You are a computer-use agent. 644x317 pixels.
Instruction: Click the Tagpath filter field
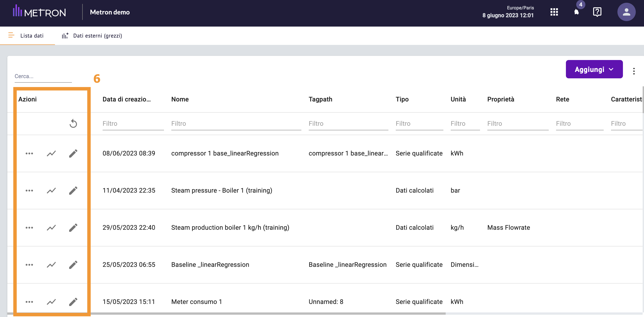348,123
